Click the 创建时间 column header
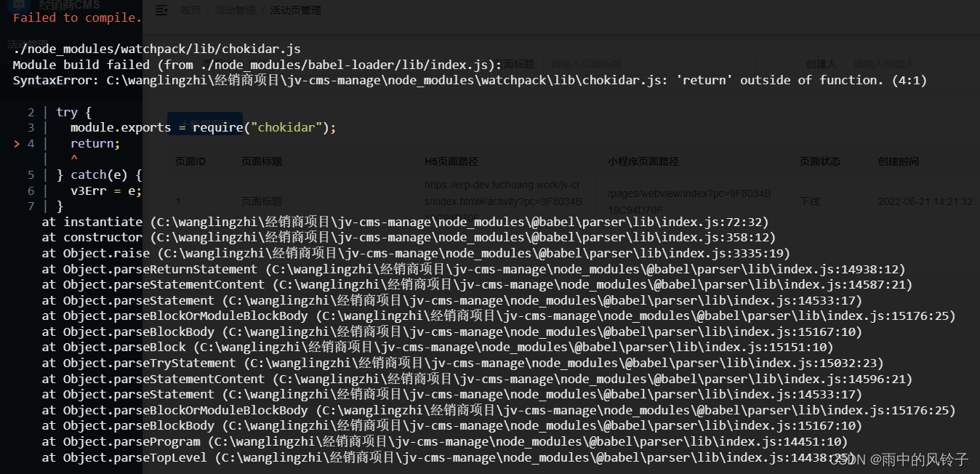Viewport: 980px width, 474px height. click(x=899, y=161)
